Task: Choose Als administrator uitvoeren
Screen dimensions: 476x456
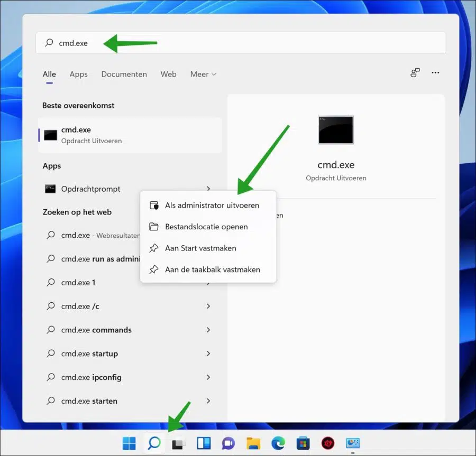Action: point(208,205)
